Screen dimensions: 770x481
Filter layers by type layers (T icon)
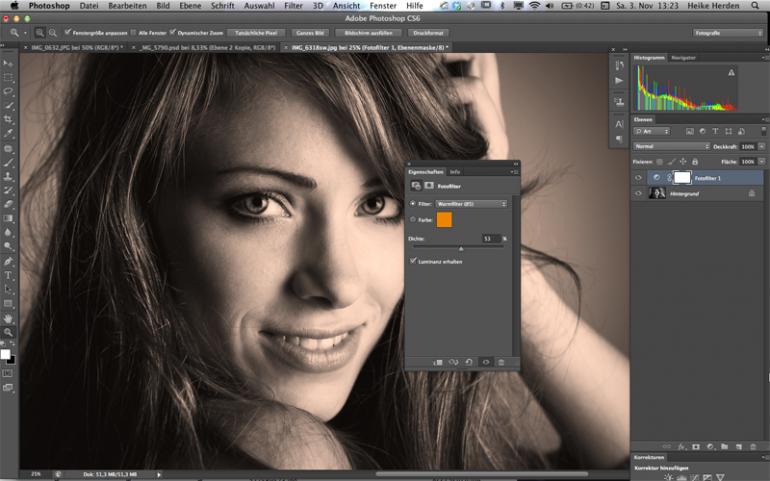[715, 131]
